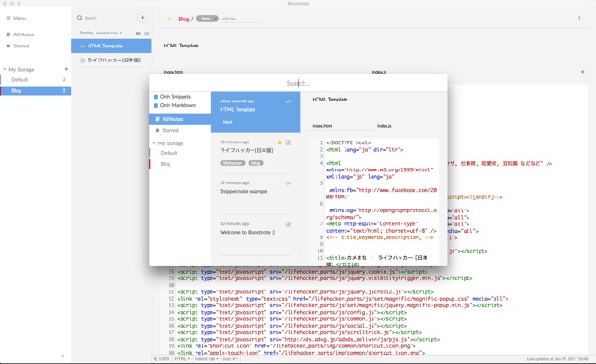Open the three-dot note options menu
596x364 pixels.
(579, 18)
